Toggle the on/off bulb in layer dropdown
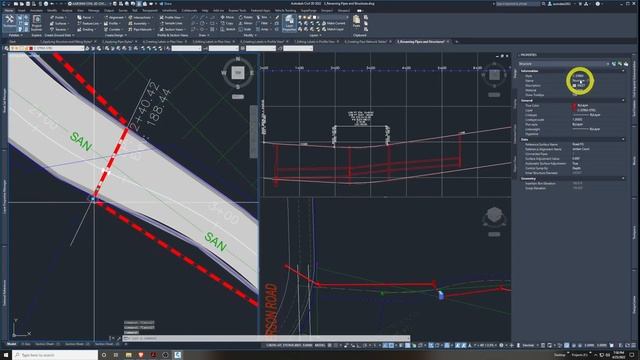The height and width of the screenshot is (360, 640). click(x=13, y=48)
